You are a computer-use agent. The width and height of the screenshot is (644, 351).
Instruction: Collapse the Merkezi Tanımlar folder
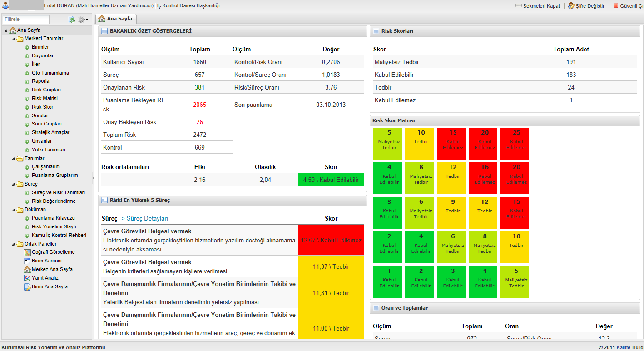[14, 39]
